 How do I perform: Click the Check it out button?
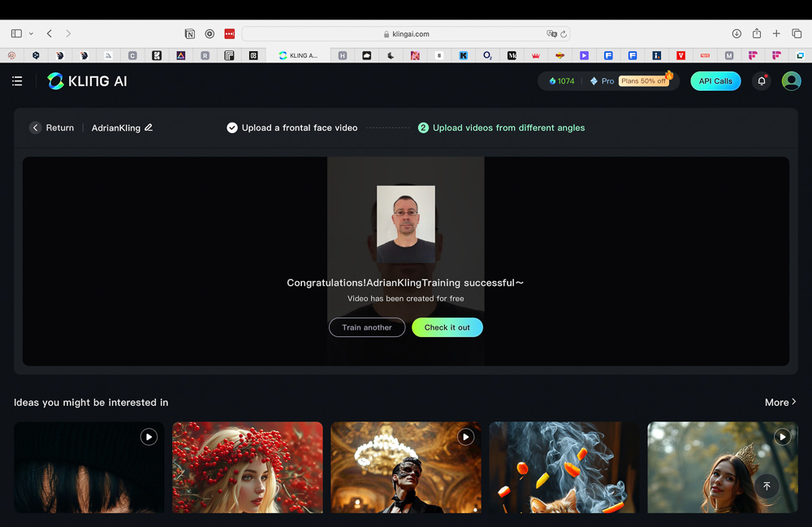click(x=447, y=327)
